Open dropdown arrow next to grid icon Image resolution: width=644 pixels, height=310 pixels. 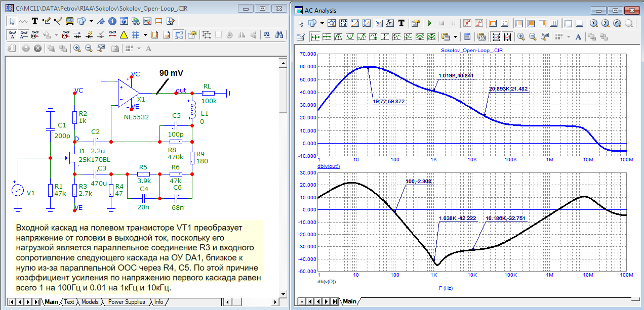145,35
